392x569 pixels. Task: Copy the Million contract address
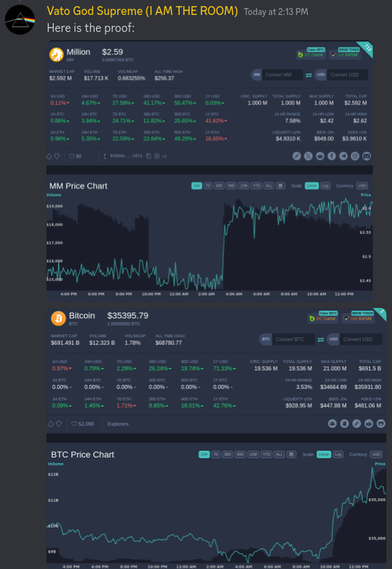(x=149, y=156)
